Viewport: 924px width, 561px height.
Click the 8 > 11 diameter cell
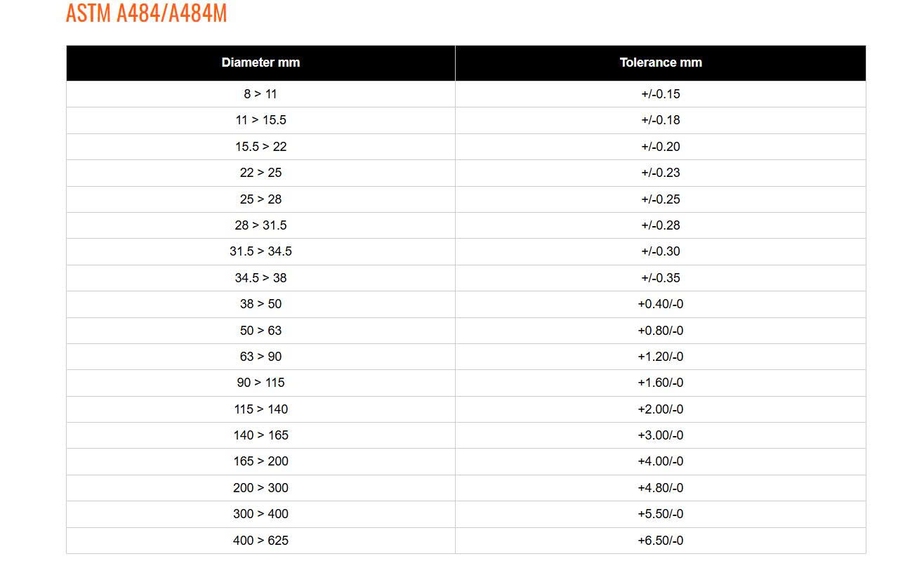260,94
